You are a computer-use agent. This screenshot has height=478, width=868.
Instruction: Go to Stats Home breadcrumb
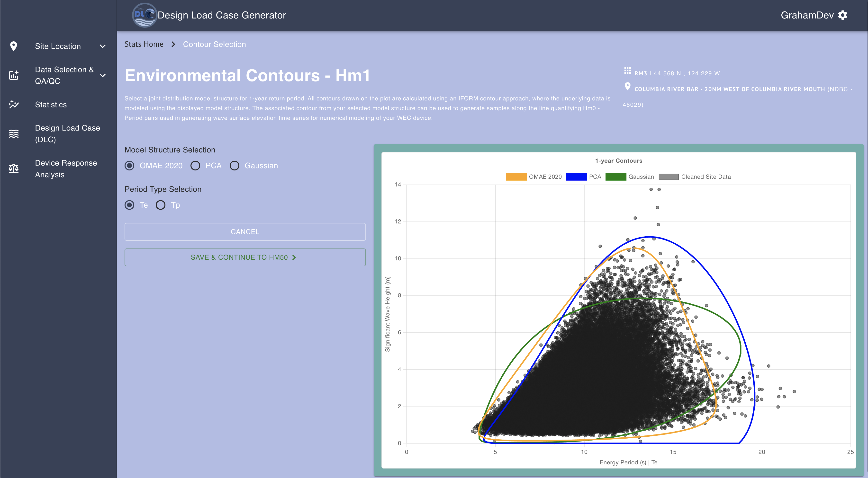(144, 44)
